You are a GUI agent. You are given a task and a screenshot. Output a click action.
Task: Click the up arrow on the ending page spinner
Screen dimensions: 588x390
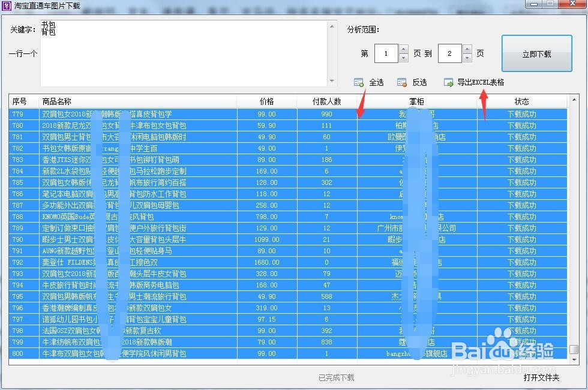[x=469, y=50]
